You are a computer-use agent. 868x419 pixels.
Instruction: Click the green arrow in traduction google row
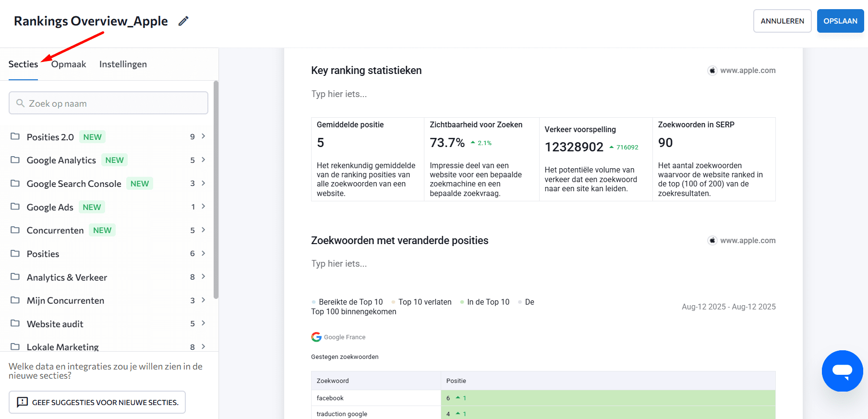coord(458,414)
